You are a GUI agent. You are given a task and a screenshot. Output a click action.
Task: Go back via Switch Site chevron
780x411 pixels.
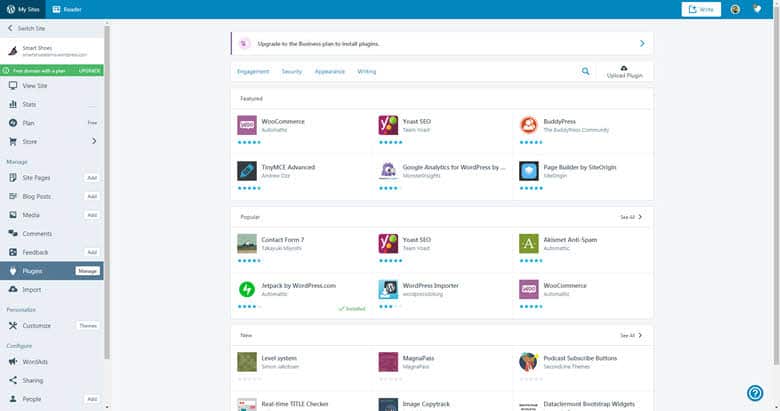pyautogui.click(x=10, y=28)
